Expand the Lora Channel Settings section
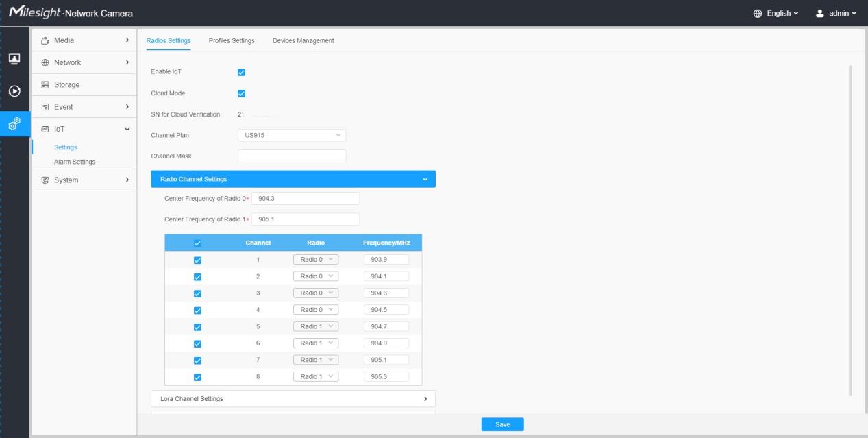The height and width of the screenshot is (438, 868). point(293,398)
